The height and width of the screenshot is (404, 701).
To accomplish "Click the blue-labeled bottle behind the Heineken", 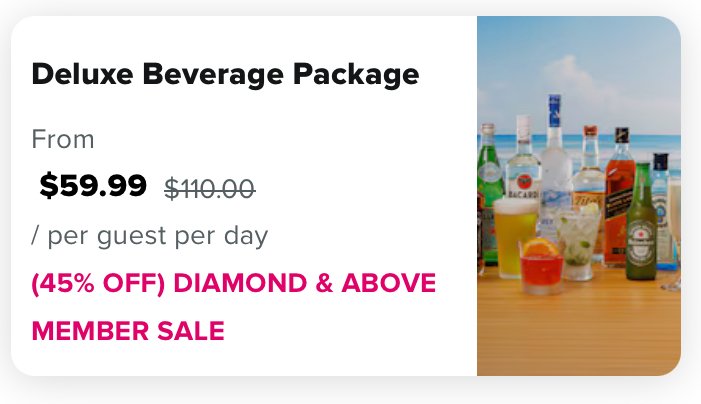I will click(x=660, y=195).
